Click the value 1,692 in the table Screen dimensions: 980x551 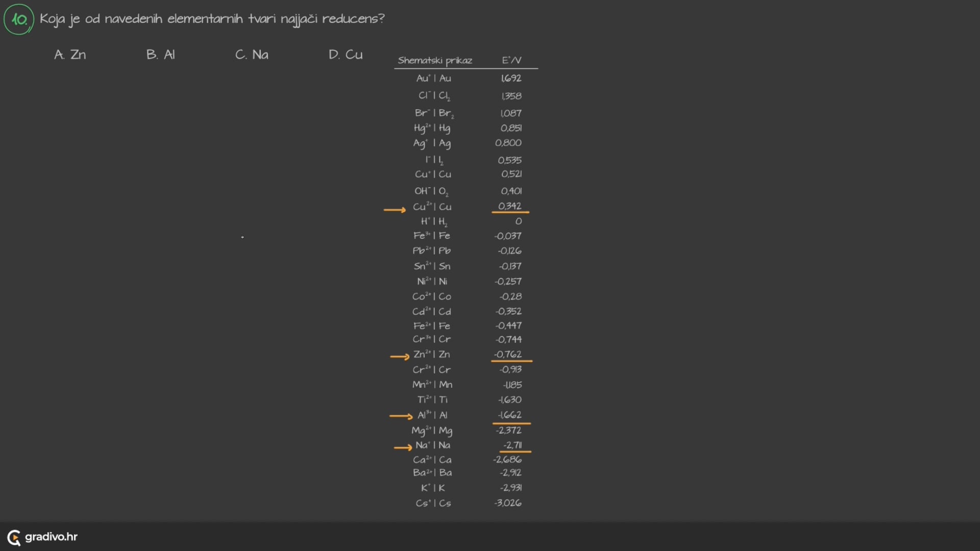(511, 78)
